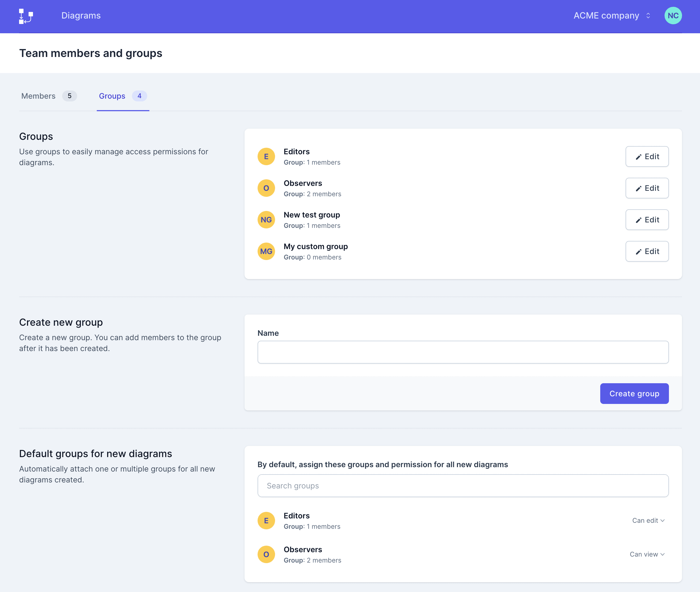Click the Groups count badge 4

pyautogui.click(x=139, y=96)
